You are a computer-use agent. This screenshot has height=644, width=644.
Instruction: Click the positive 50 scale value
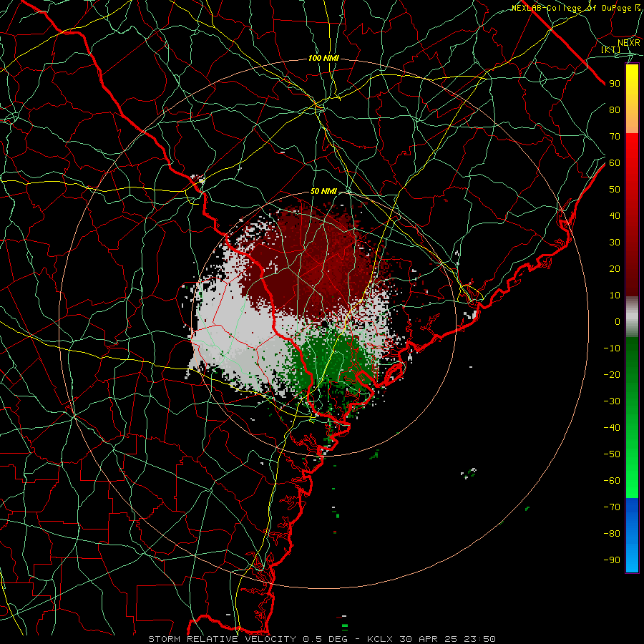click(x=615, y=190)
